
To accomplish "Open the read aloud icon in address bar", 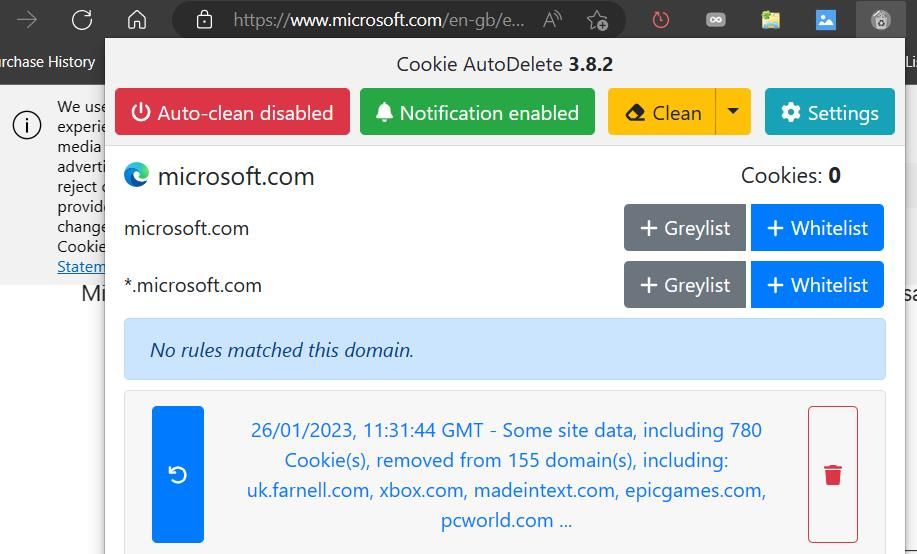I will coord(551,20).
